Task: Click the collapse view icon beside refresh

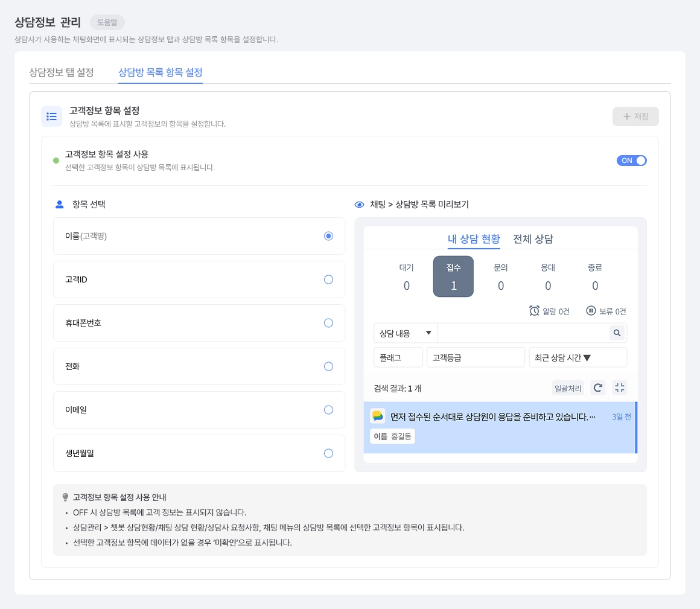Action: click(x=620, y=388)
